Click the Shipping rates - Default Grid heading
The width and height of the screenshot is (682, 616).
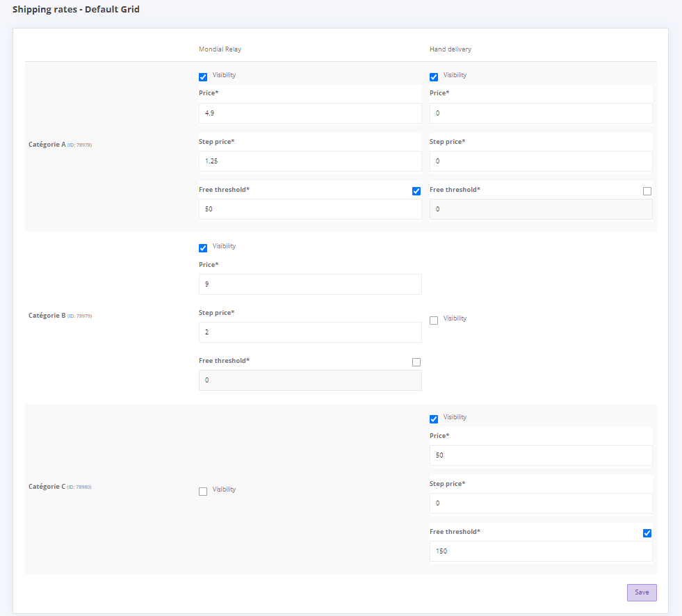coord(76,10)
